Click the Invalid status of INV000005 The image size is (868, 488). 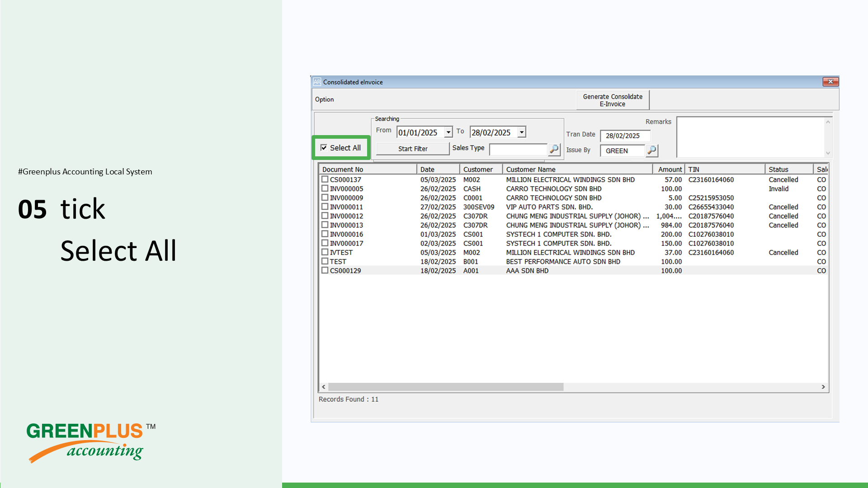coord(778,189)
